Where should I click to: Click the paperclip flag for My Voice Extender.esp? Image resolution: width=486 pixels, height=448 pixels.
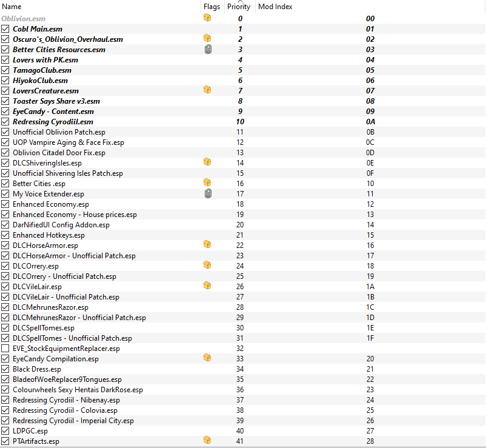pyautogui.click(x=208, y=194)
